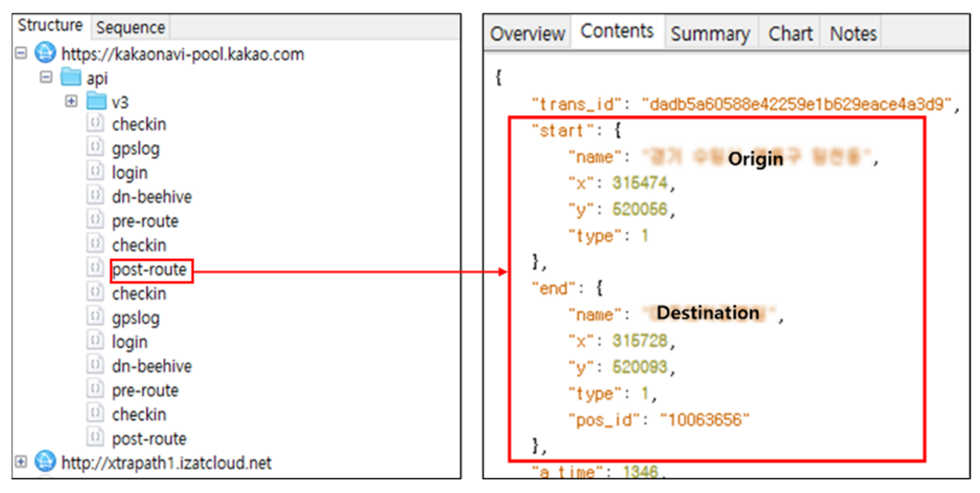Select the last post-route entry in tree
Viewport: 980px width, 493px height.
(149, 439)
